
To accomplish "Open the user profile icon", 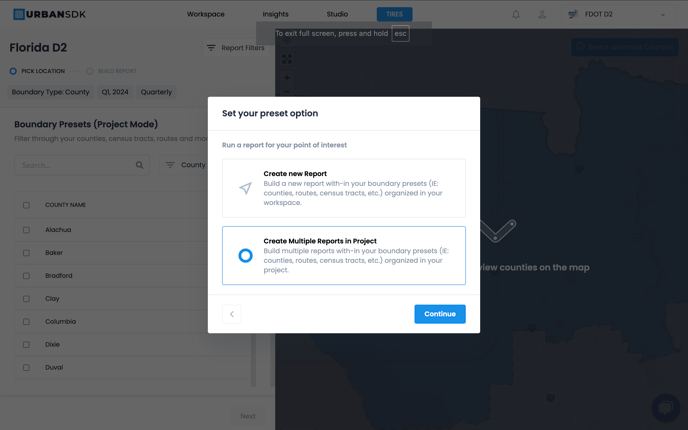I will pos(542,14).
